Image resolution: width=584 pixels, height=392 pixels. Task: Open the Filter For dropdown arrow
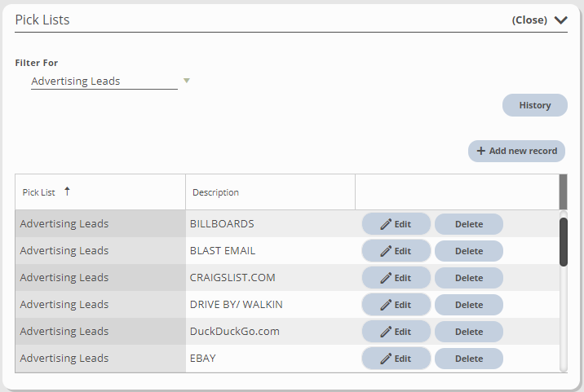[x=187, y=81]
